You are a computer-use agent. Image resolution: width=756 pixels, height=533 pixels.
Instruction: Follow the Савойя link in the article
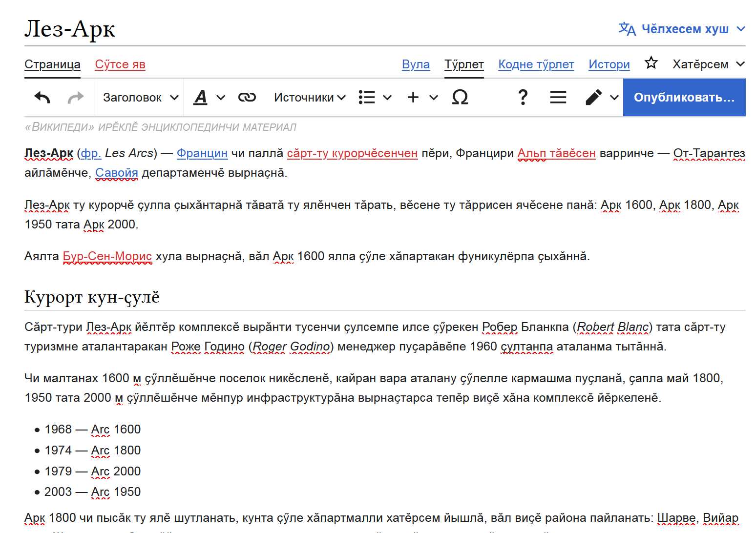pos(117,173)
